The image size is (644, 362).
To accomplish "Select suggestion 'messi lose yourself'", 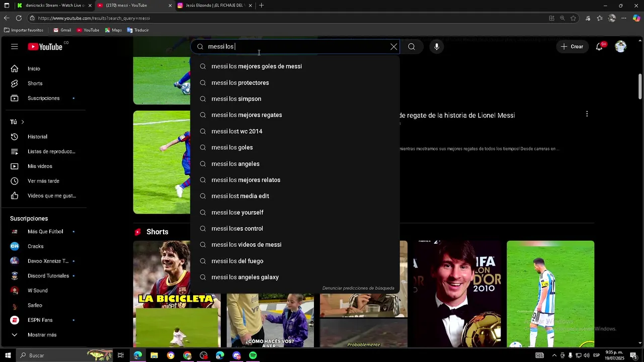I will point(295,212).
